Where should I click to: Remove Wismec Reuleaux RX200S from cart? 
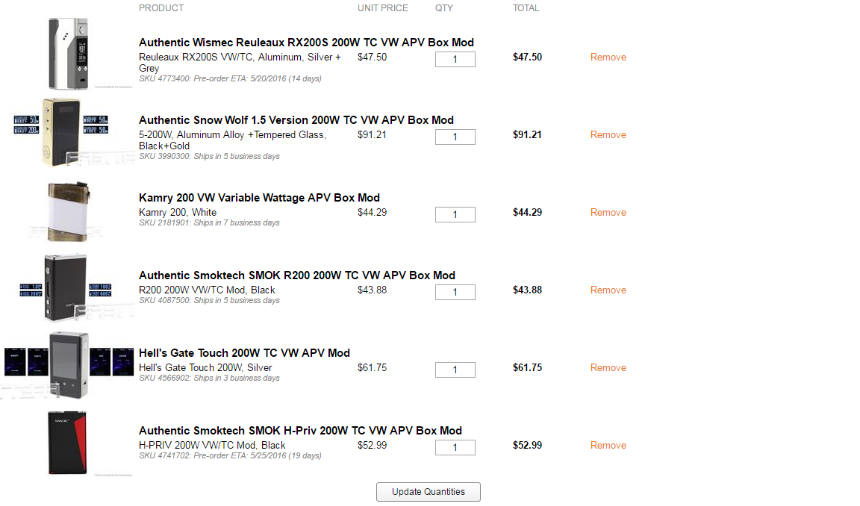tap(608, 57)
